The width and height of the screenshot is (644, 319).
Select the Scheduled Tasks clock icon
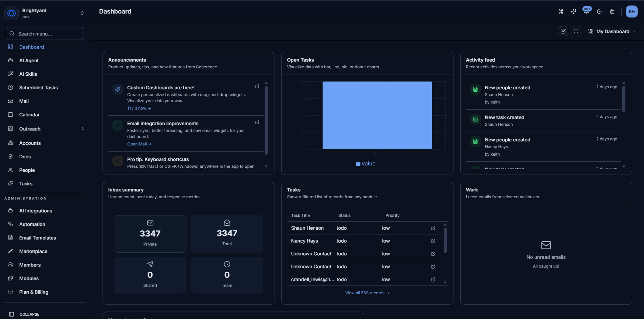(x=11, y=87)
